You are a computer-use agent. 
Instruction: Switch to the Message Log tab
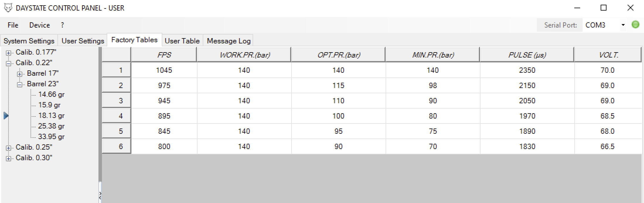point(229,41)
